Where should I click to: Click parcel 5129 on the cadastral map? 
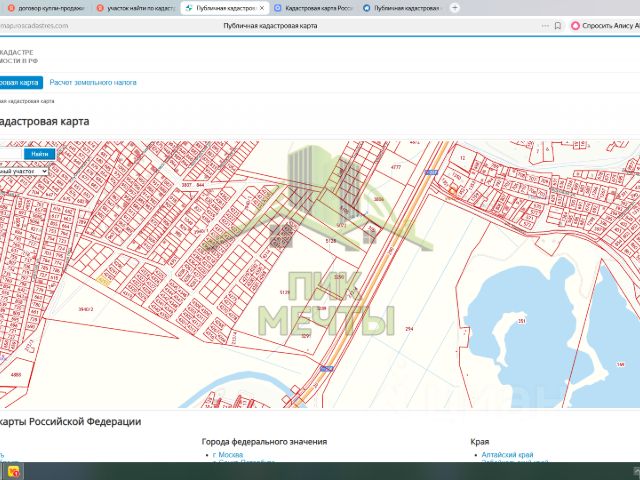(285, 292)
